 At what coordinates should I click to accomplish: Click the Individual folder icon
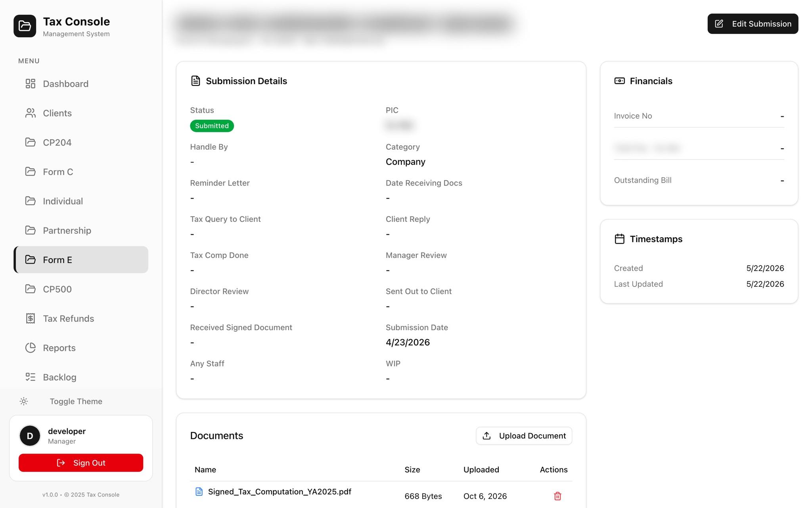pos(31,201)
